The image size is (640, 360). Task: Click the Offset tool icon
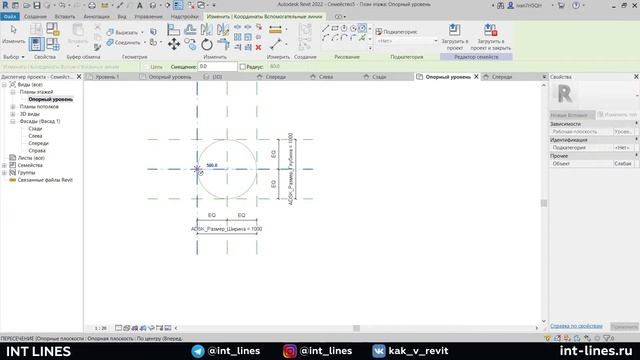[x=190, y=29]
